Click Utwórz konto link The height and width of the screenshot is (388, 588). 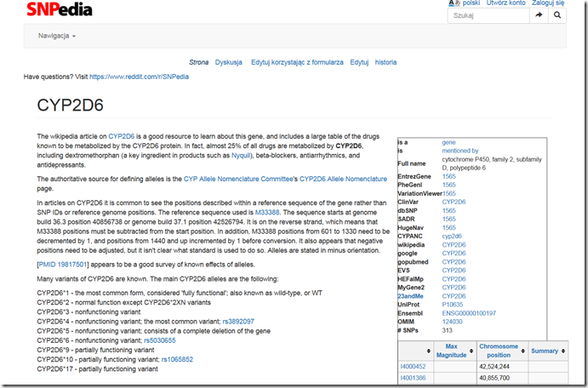pyautogui.click(x=505, y=3)
